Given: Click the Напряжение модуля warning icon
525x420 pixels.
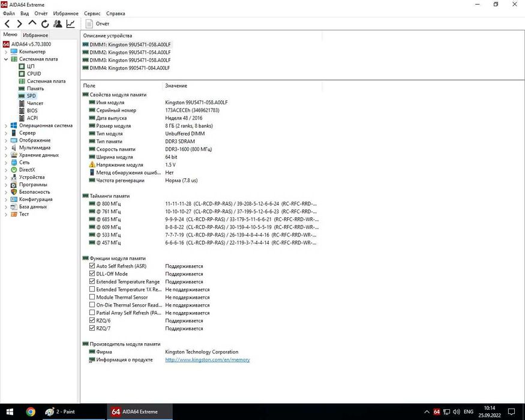Looking at the screenshot, I should 92,164.
